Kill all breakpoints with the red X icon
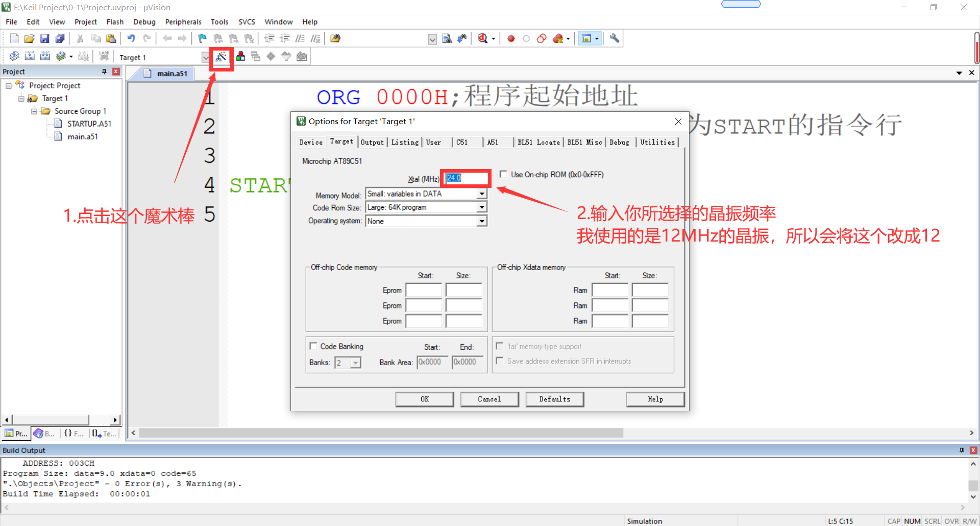Screen dimensions: 980x526 558,38
